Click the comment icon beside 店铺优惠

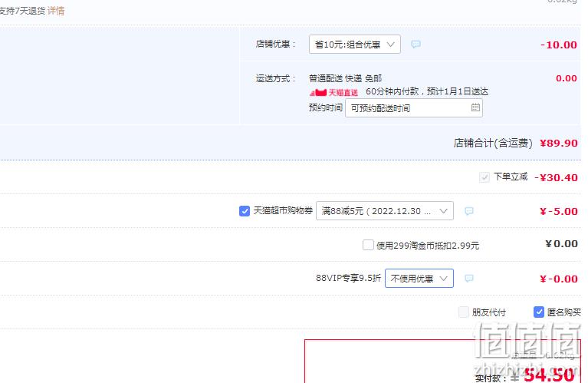coord(416,45)
